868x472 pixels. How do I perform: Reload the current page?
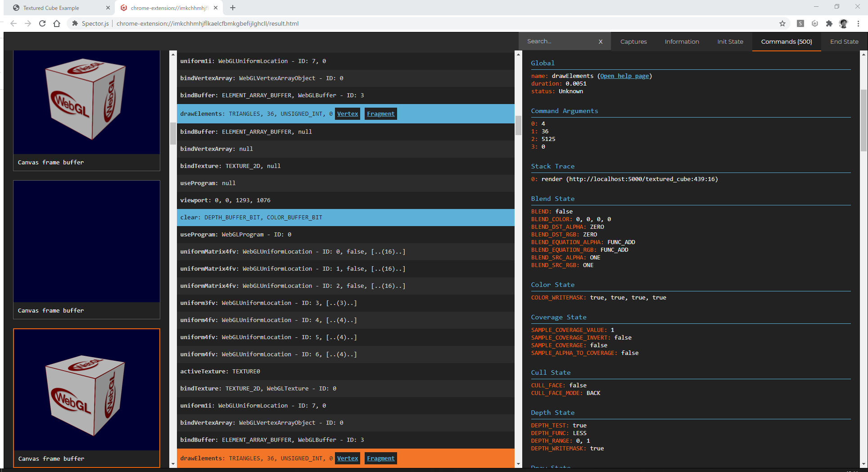tap(42, 23)
